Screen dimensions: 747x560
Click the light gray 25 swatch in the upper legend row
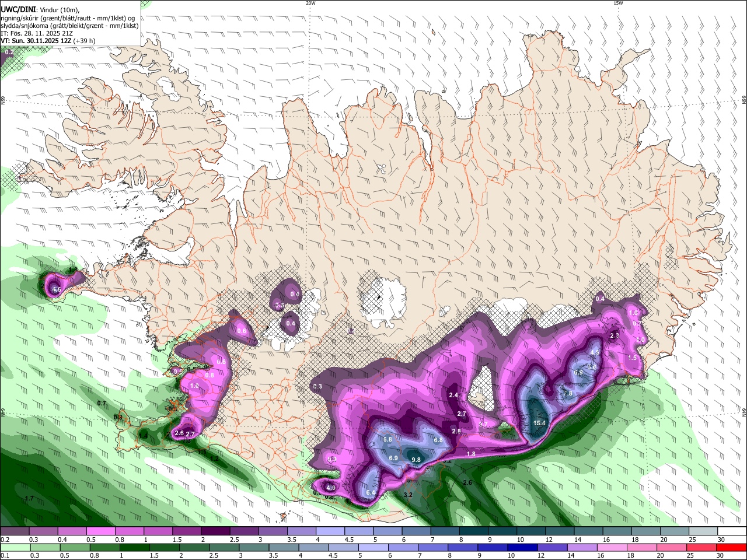point(703,531)
